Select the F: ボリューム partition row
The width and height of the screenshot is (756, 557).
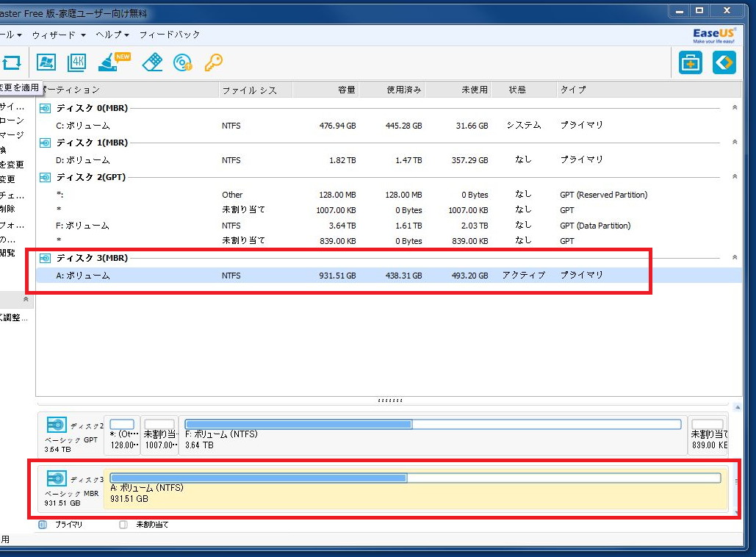tap(389, 226)
